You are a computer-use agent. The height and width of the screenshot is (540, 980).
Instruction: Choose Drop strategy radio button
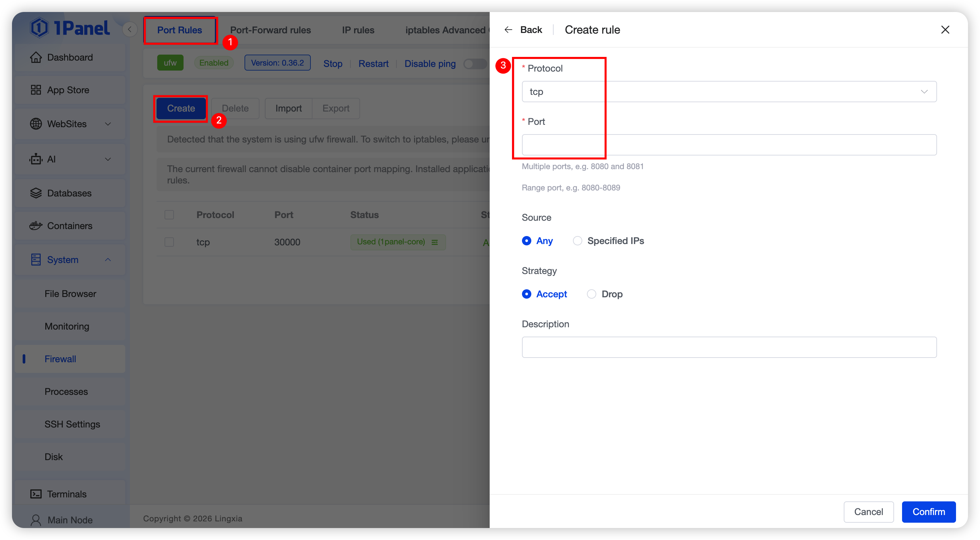tap(592, 294)
